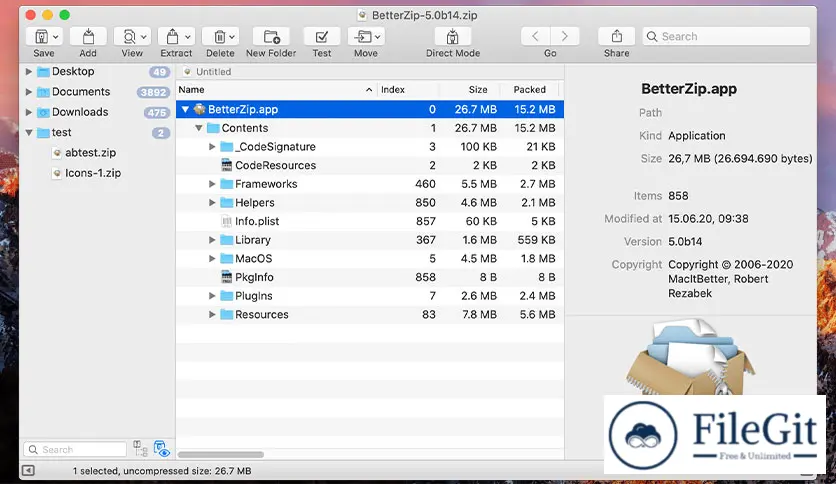
Task: Focus the sidebar bottom Search field
Action: coord(75,449)
